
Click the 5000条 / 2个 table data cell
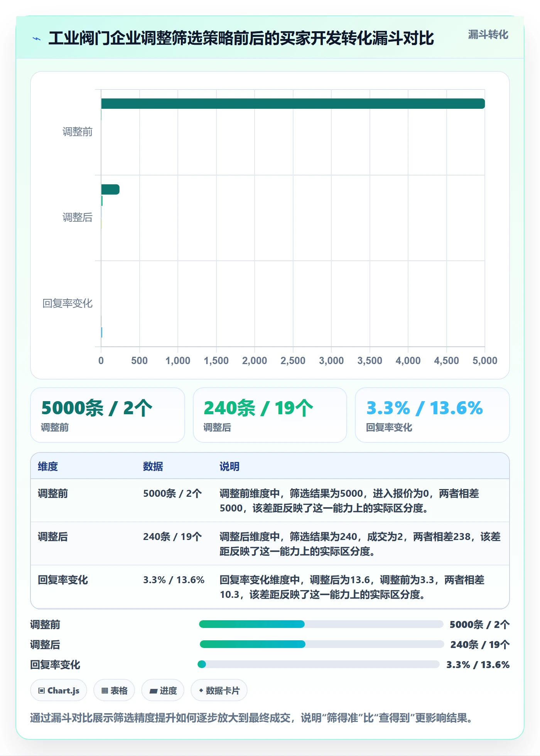point(172,493)
